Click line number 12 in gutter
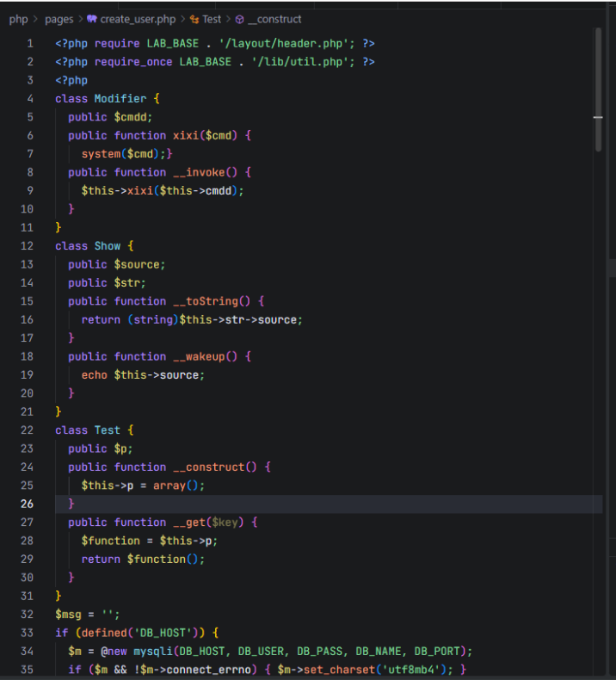616x680 pixels. pyautogui.click(x=27, y=246)
